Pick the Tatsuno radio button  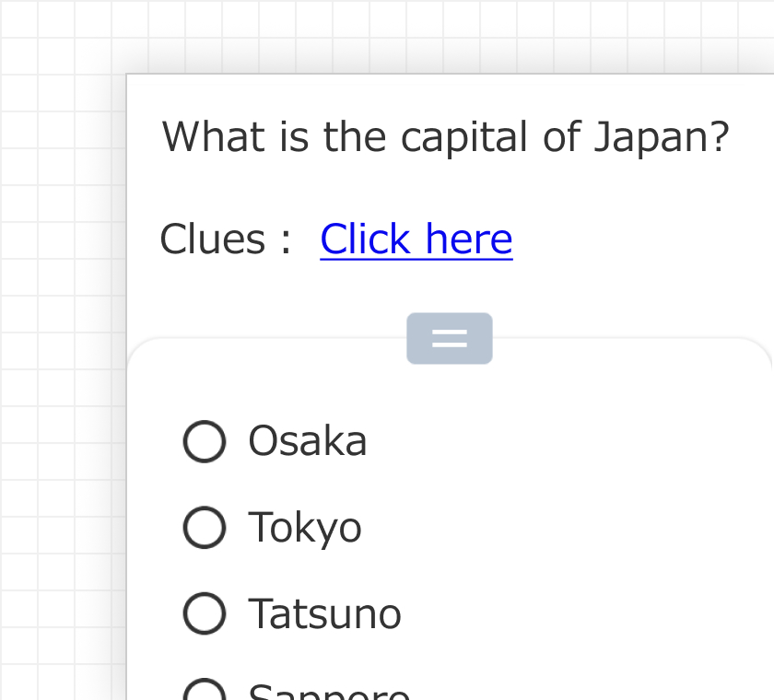[x=205, y=614]
